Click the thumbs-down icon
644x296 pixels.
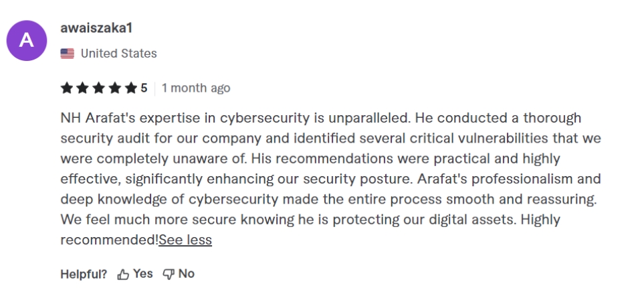pyautogui.click(x=169, y=274)
